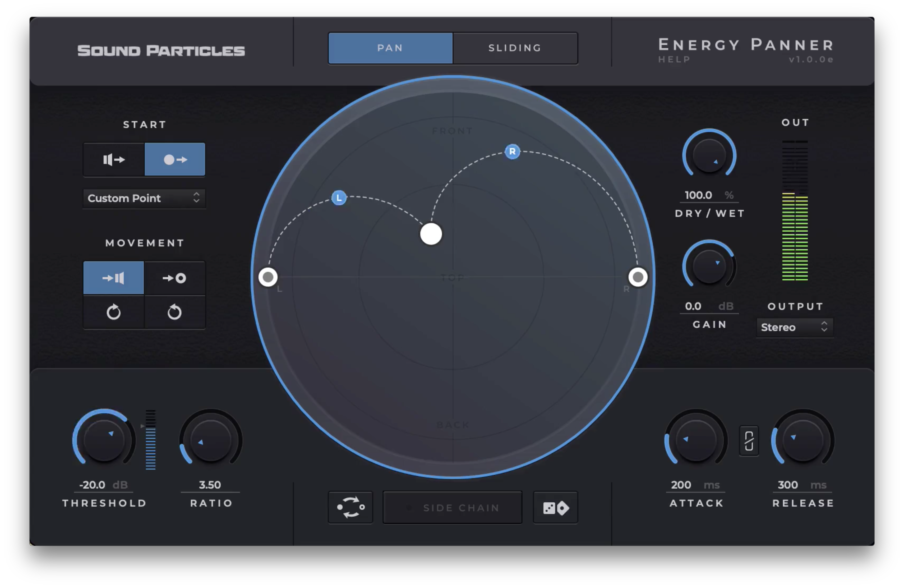
Task: Click the Threshold knob
Action: click(x=104, y=441)
